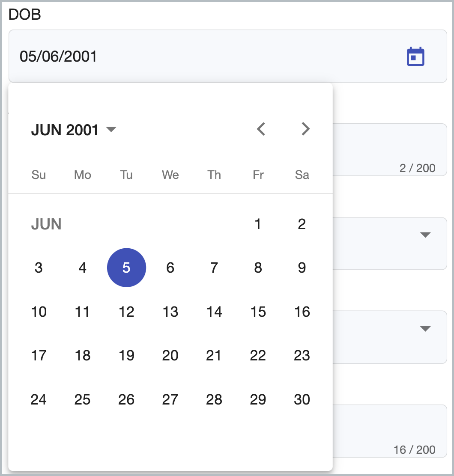Pick June 1 in the calendar
Screen dimensions: 454x476
click(258, 224)
